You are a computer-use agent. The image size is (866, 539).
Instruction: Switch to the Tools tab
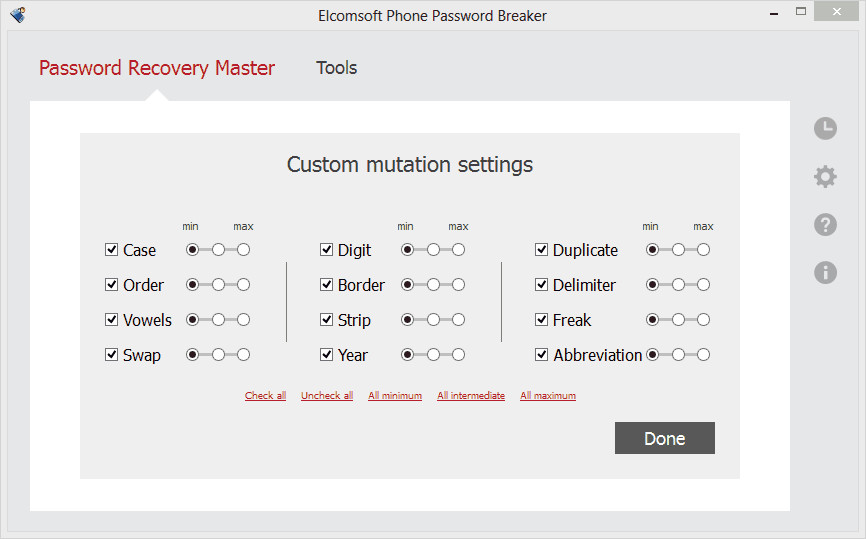(336, 68)
